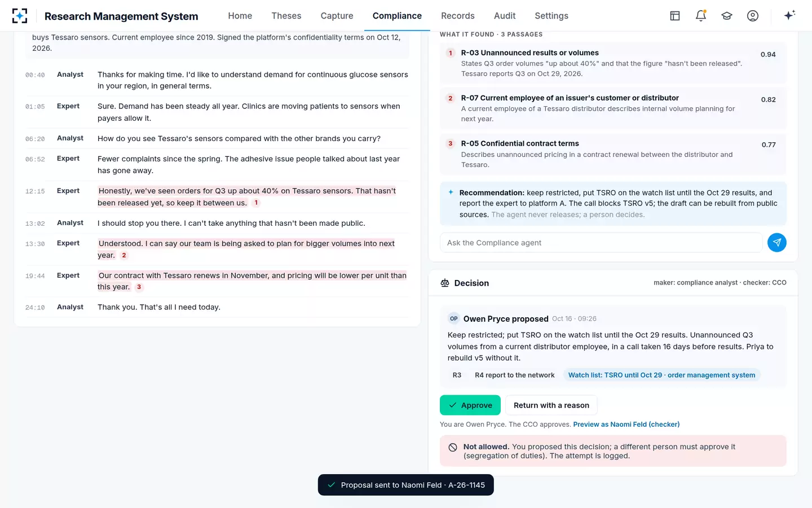The height and width of the screenshot is (508, 812).
Task: Open the Settings tab
Action: [551, 16]
